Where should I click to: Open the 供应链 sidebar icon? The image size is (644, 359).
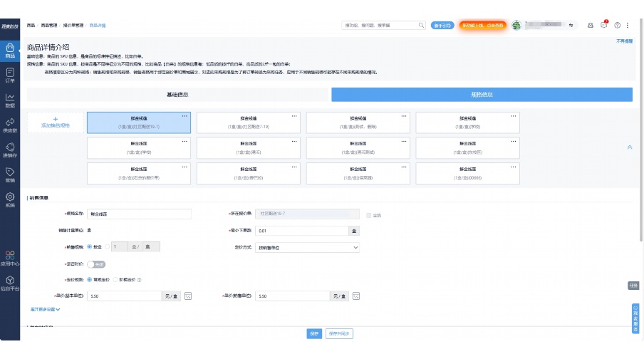(10, 125)
